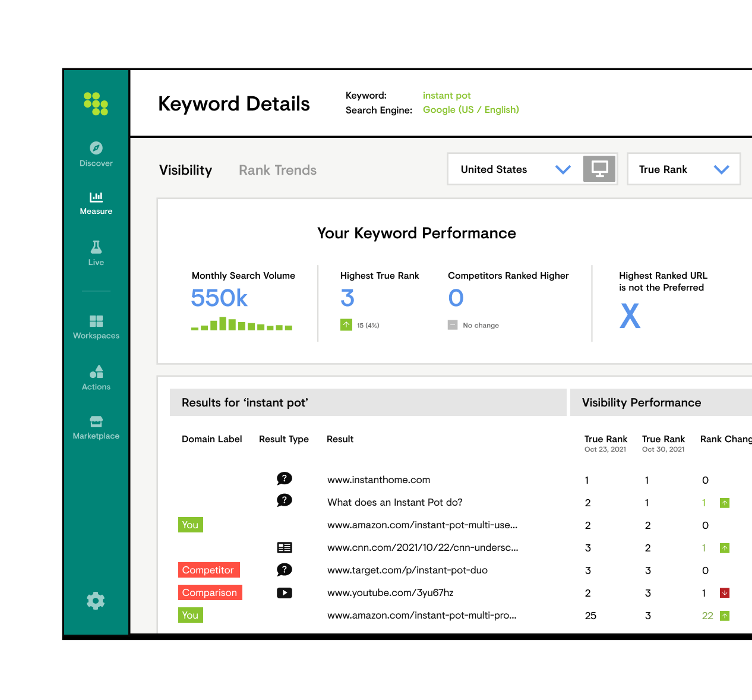The image size is (752, 700).
Task: Click the video play icon on the youtube.com row
Action: click(x=285, y=592)
